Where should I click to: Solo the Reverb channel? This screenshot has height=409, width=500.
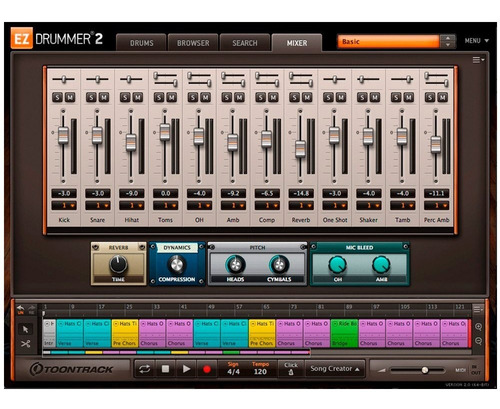294,97
